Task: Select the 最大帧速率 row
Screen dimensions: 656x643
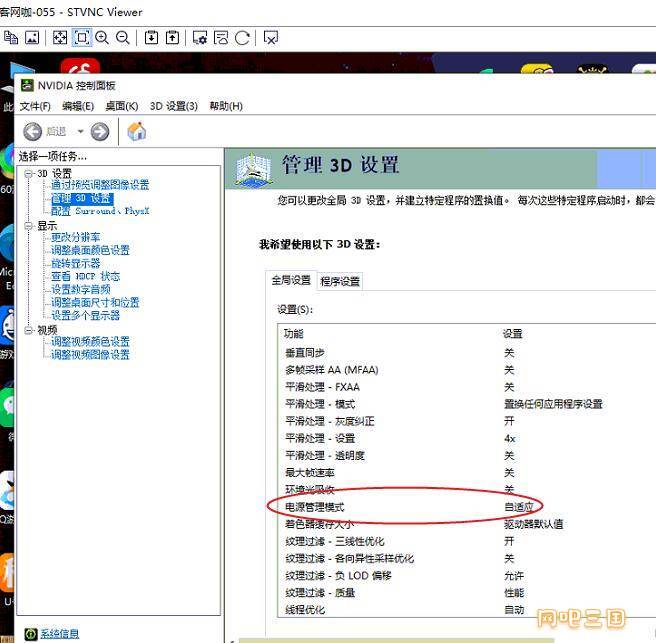Action: point(467,473)
